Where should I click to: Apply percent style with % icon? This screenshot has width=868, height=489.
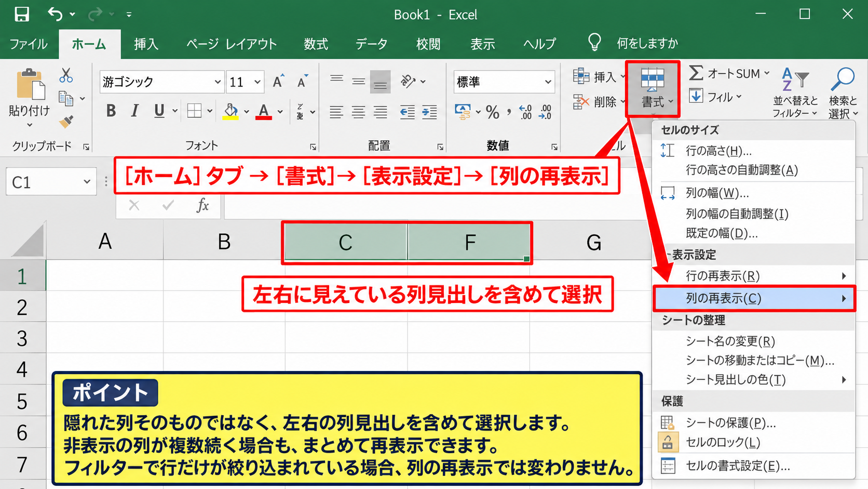[492, 112]
